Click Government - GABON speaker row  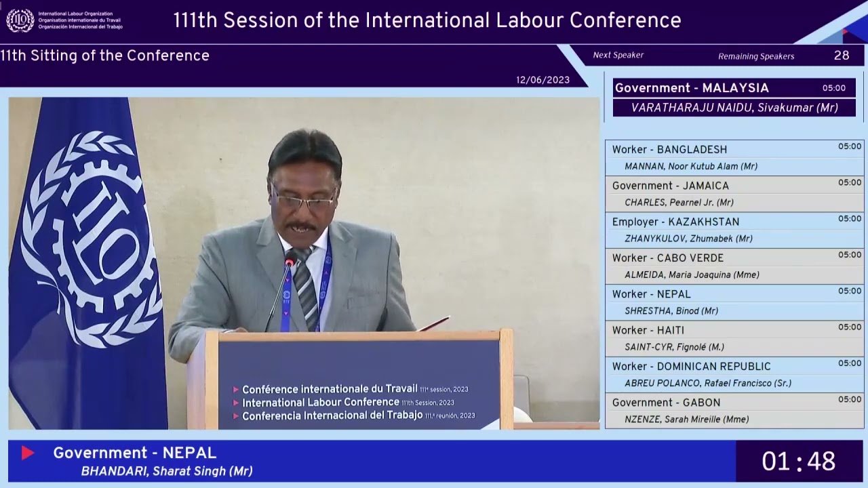734,411
